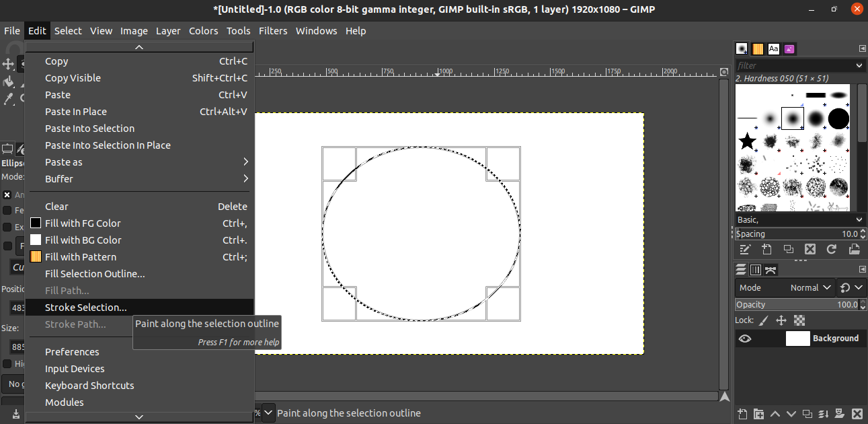Hide the Background layer via eye icon
Screen dimensions: 868x424
click(744, 339)
